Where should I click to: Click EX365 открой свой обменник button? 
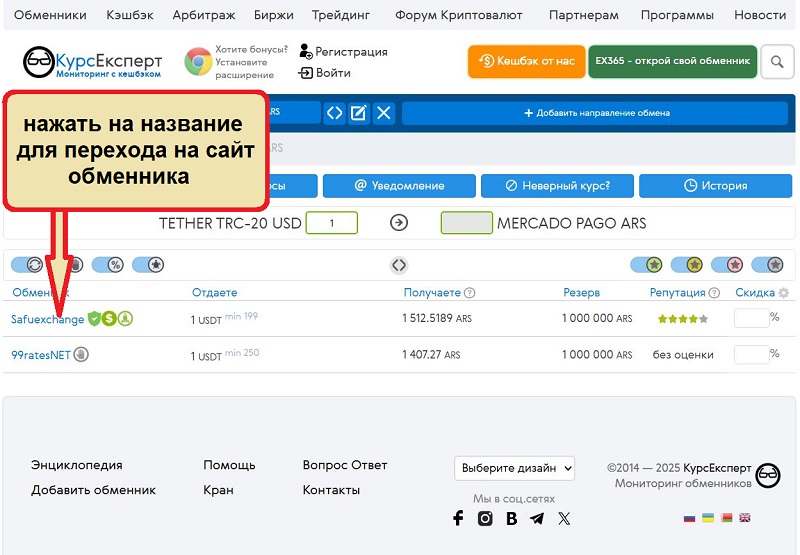pyautogui.click(x=672, y=61)
